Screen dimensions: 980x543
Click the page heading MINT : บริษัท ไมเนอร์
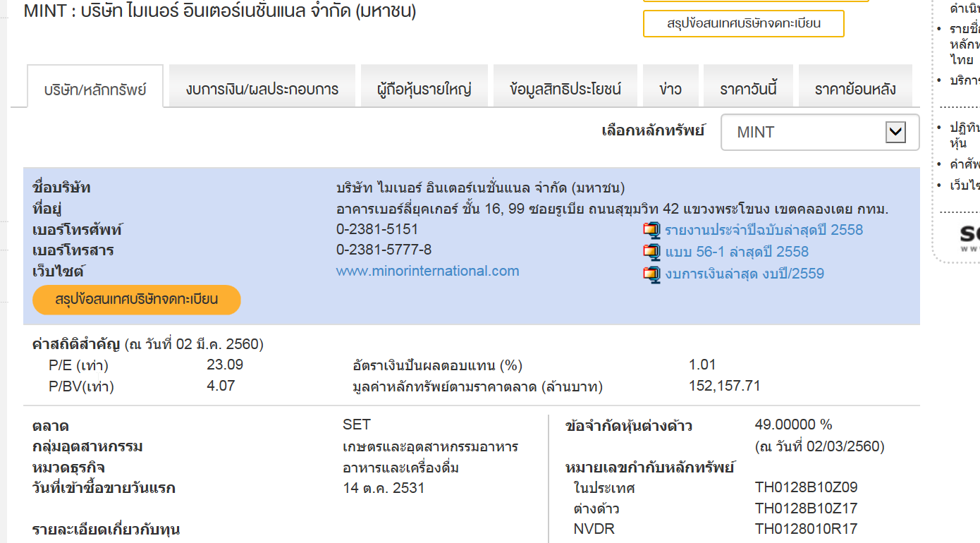coord(220,12)
